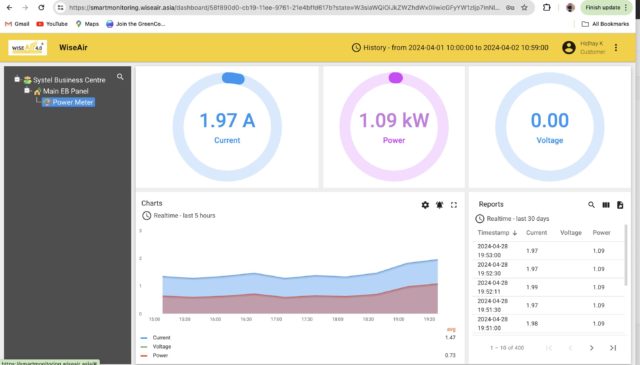Go back with the browser back arrow
The image size is (640, 365).
9,7
